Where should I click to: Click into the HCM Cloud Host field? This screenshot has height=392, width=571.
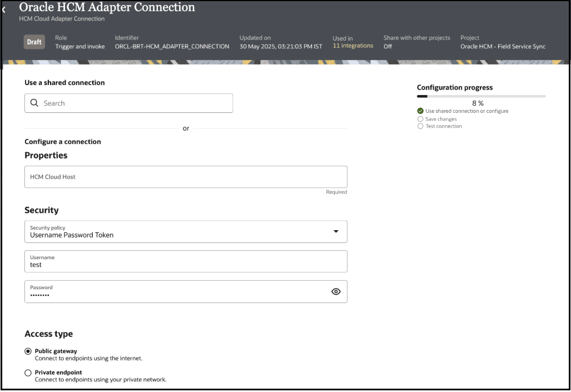pos(186,177)
